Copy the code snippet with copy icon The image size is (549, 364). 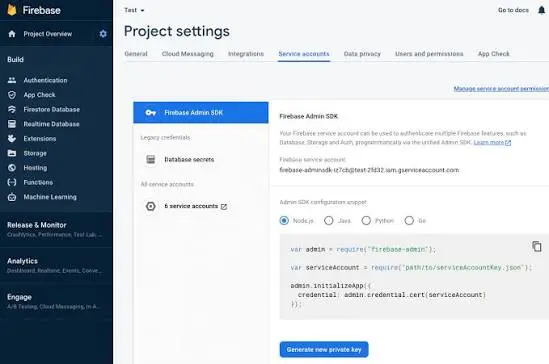pyautogui.click(x=536, y=246)
